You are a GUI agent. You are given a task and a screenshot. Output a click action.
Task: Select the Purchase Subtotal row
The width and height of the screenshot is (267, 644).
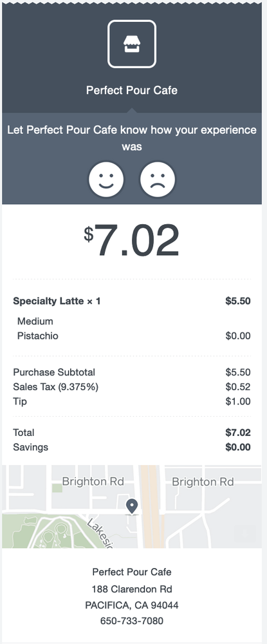pyautogui.click(x=132, y=372)
